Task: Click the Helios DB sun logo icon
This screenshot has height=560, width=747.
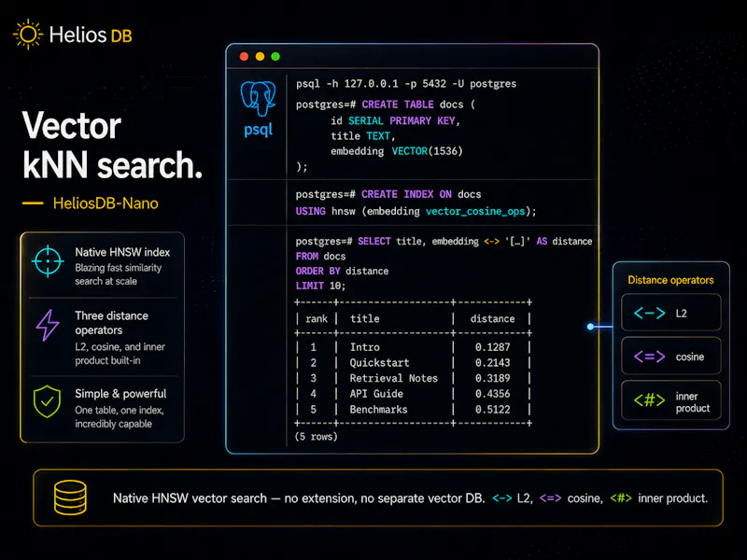Action: pyautogui.click(x=28, y=35)
